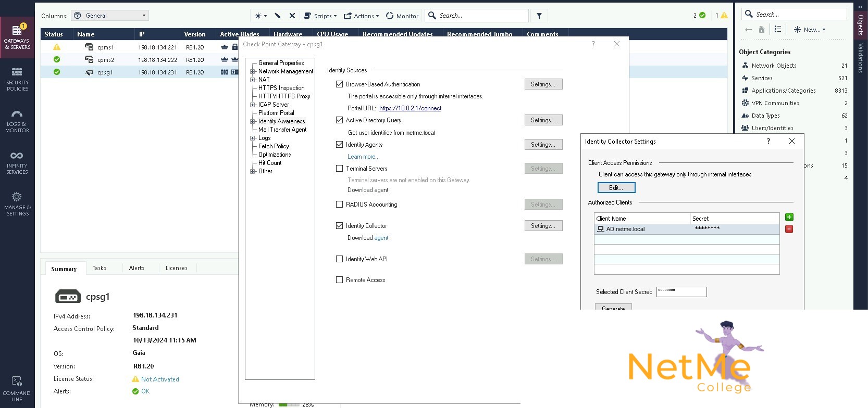Click the edit pencil toolbar icon
This screenshot has width=868, height=408.
click(277, 16)
